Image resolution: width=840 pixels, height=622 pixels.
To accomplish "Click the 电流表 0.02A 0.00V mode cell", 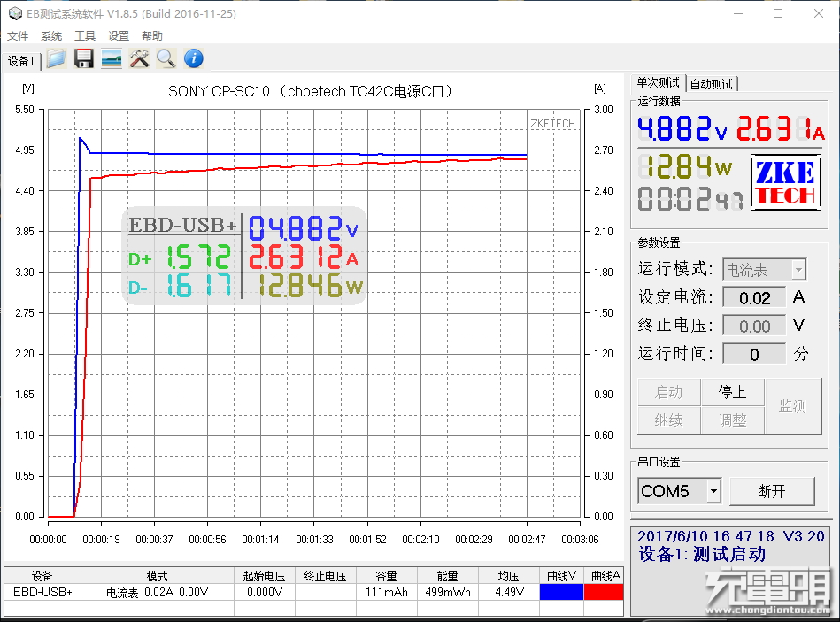I will (158, 592).
